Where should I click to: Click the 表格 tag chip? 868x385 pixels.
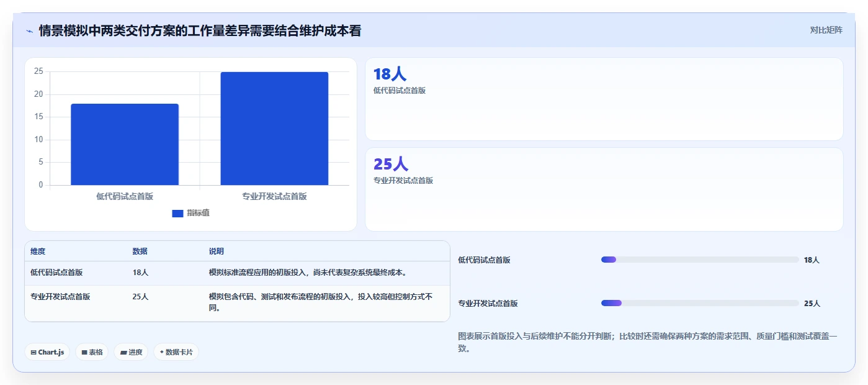point(92,352)
